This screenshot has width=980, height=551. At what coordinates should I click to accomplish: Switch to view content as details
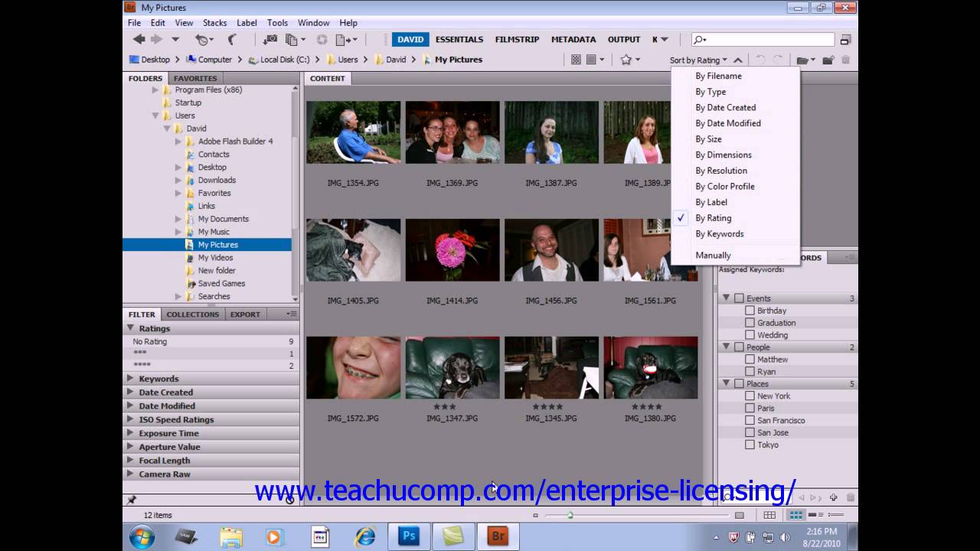pos(816,515)
